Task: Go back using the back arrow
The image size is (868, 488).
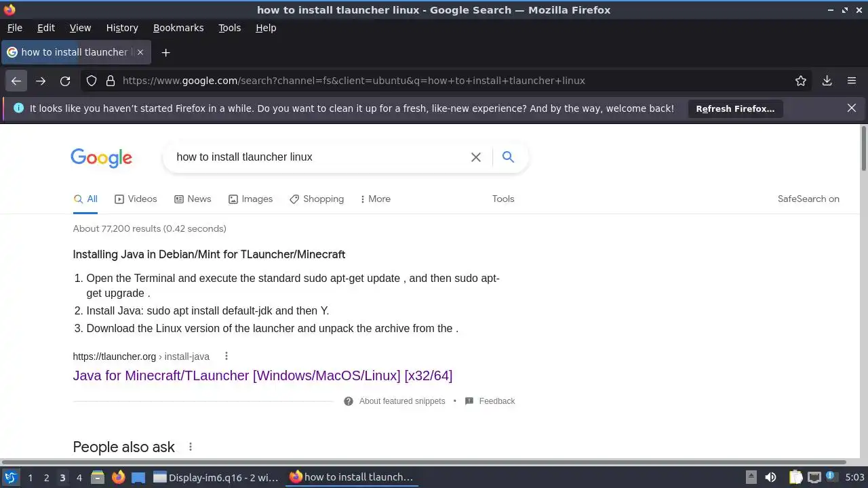Action: (x=16, y=81)
